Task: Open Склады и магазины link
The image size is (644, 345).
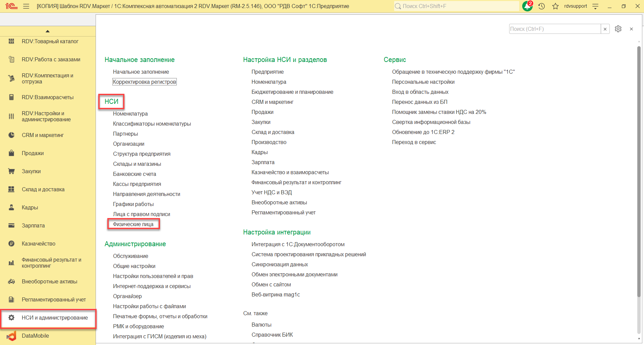Action: pos(137,164)
